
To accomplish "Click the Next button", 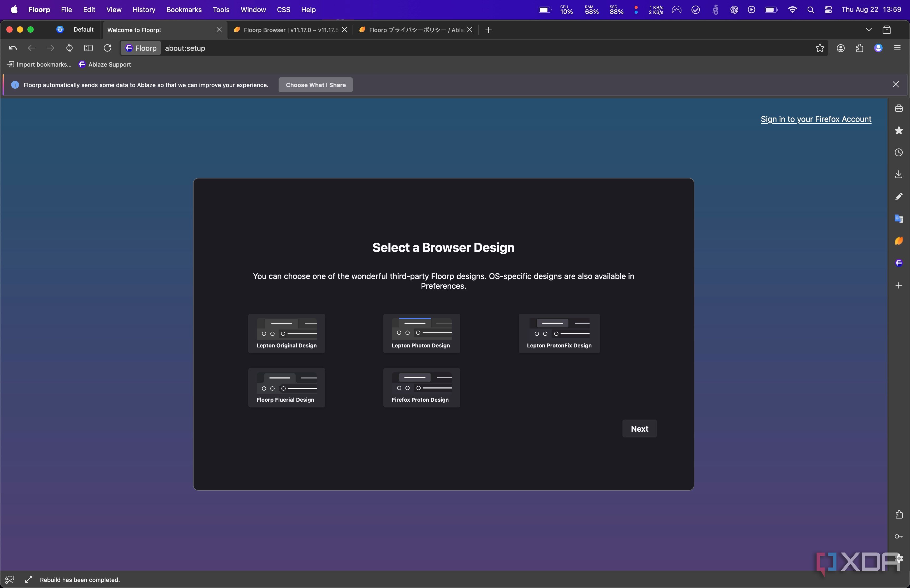I will pyautogui.click(x=640, y=429).
